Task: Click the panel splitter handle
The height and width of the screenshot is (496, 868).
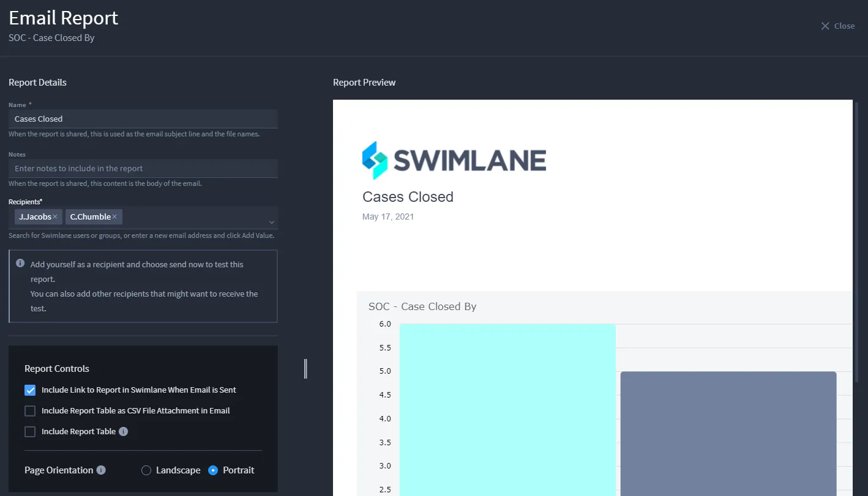Action: pos(305,368)
